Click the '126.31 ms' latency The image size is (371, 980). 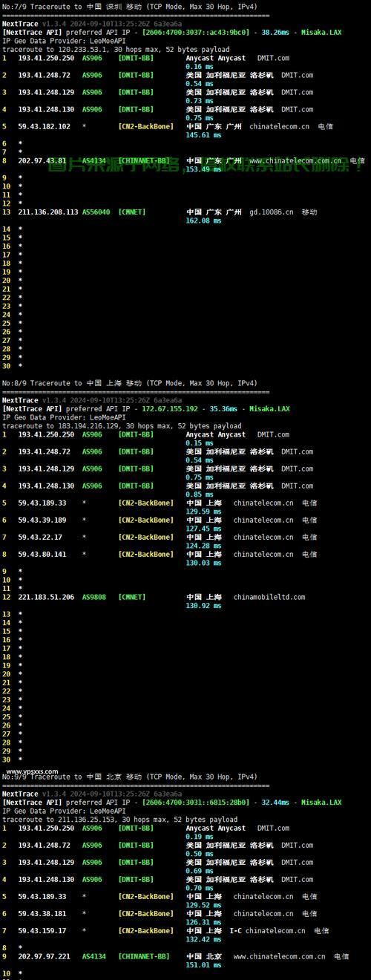[x=203, y=922]
